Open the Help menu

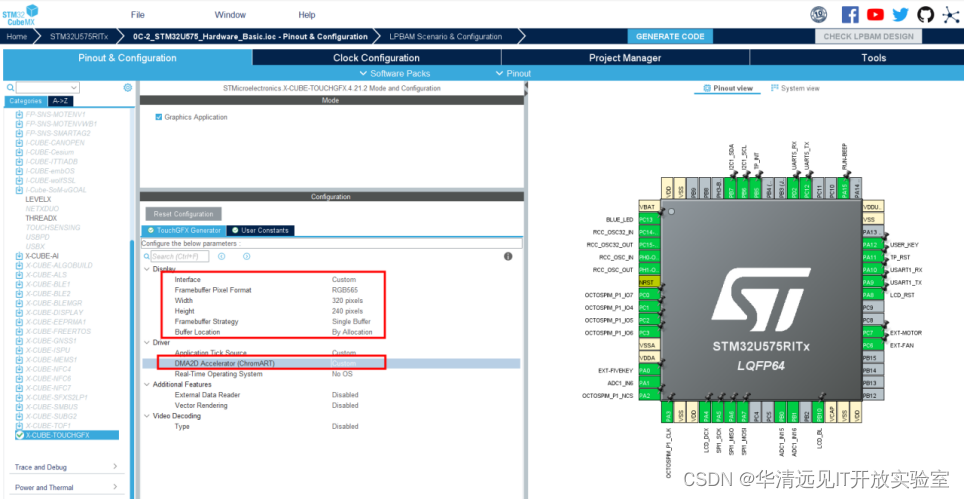tap(307, 15)
